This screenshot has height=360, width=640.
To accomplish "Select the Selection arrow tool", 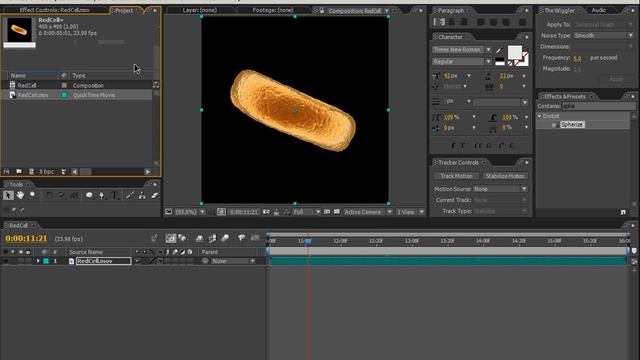I will point(8,196).
